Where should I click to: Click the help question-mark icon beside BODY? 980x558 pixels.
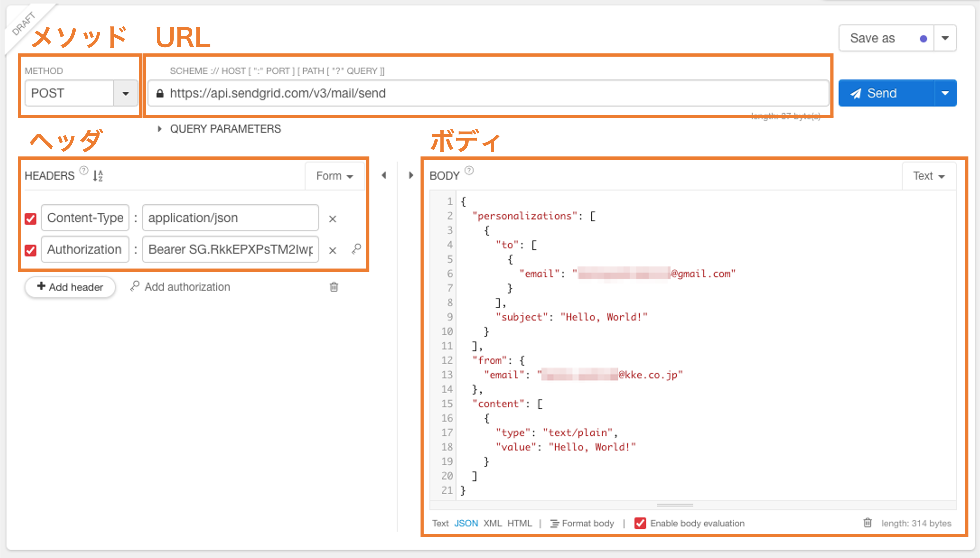[x=469, y=170]
